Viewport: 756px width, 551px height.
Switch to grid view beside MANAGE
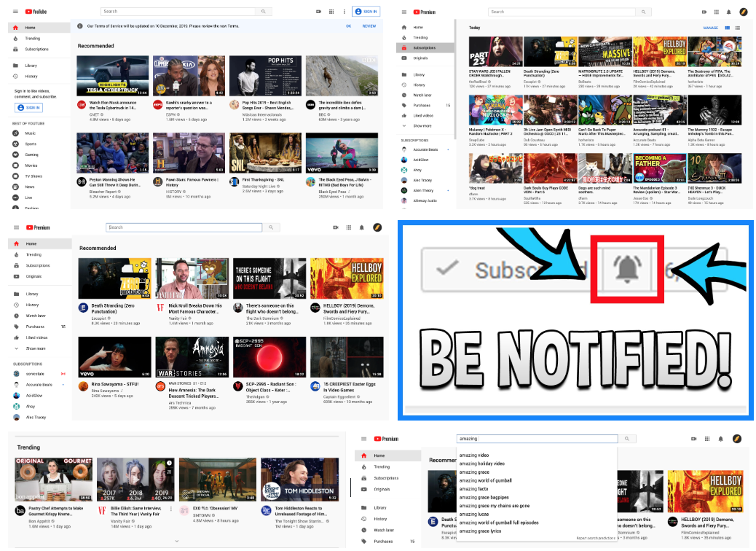728,28
